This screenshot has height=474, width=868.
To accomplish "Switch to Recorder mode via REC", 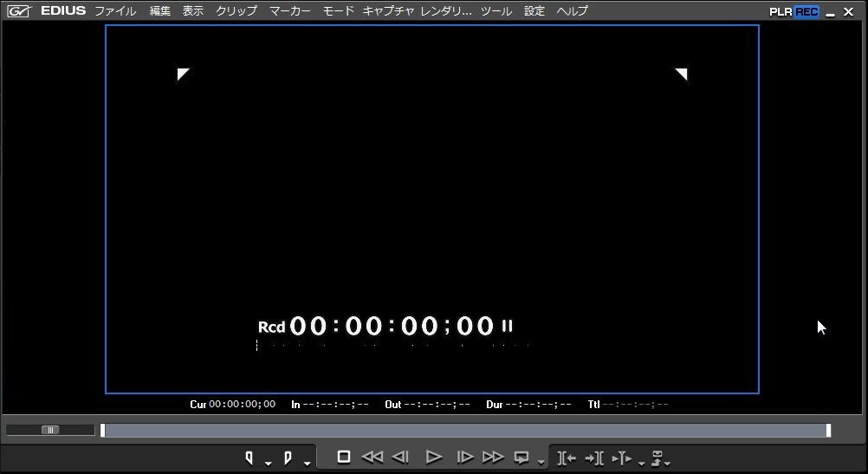I will pyautogui.click(x=806, y=11).
